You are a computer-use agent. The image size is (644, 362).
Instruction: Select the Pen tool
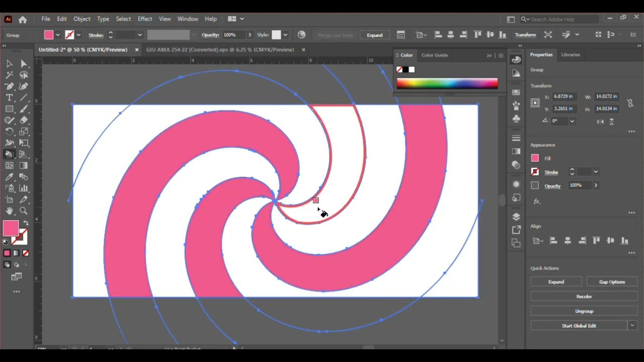point(10,86)
